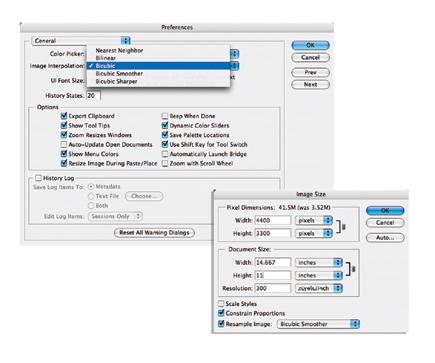This screenshot has width=435, height=363.
Task: Disable Show Tool Tips option
Action: (64, 125)
